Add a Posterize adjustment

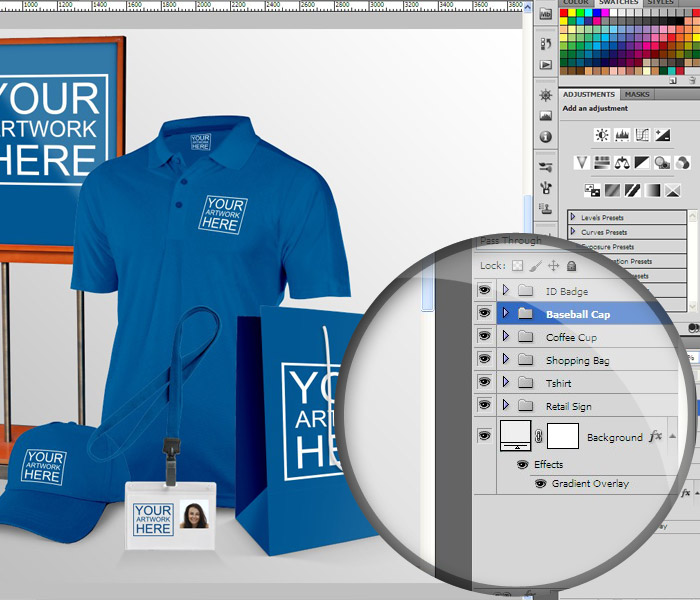tap(612, 191)
